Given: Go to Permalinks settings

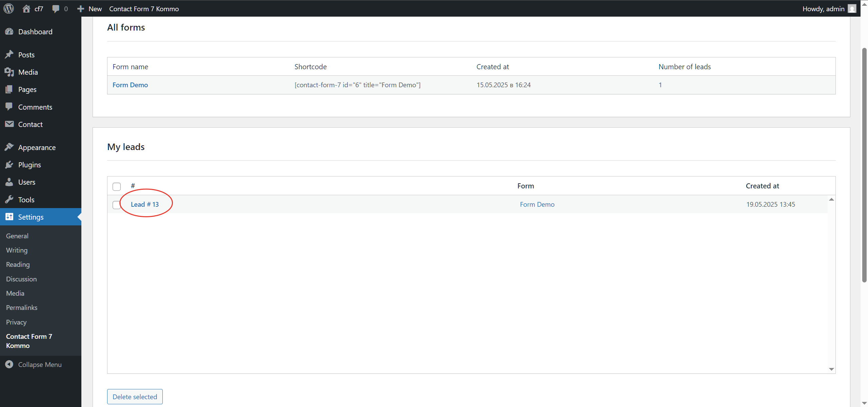Looking at the screenshot, I should click(21, 307).
